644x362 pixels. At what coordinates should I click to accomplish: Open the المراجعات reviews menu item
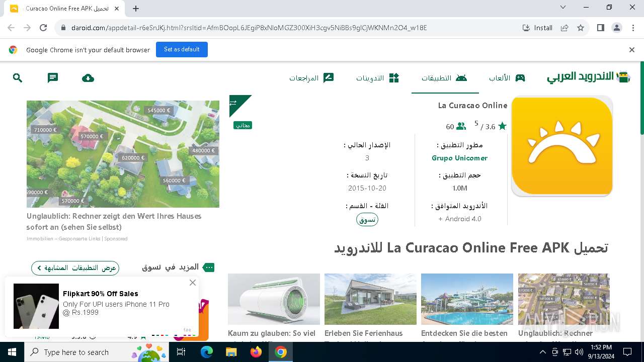311,78
